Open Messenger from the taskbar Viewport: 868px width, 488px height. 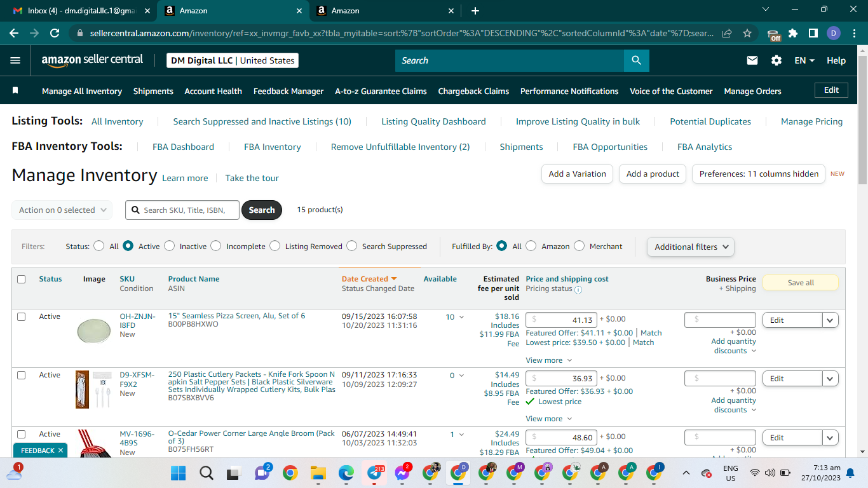tap(402, 473)
